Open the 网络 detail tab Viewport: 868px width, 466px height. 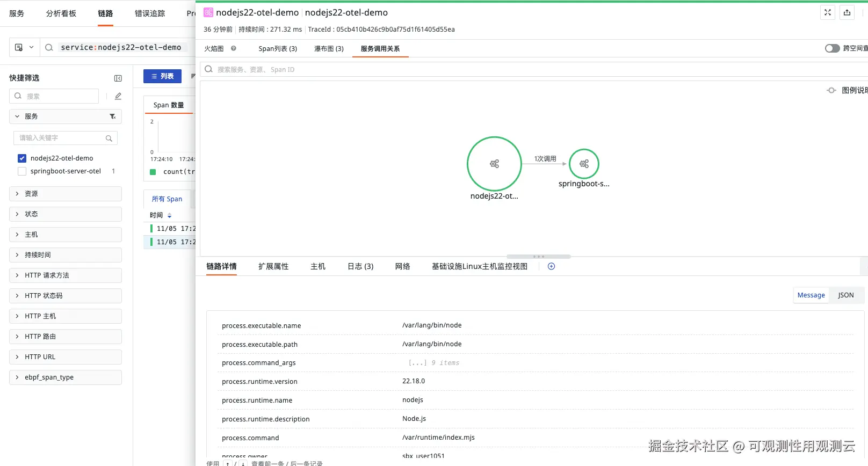click(x=403, y=266)
